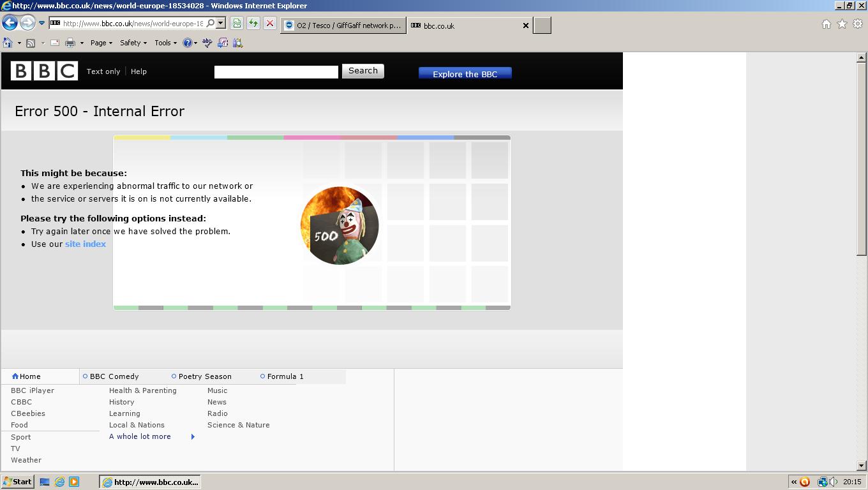Open the BBC Comedy link

click(x=114, y=376)
